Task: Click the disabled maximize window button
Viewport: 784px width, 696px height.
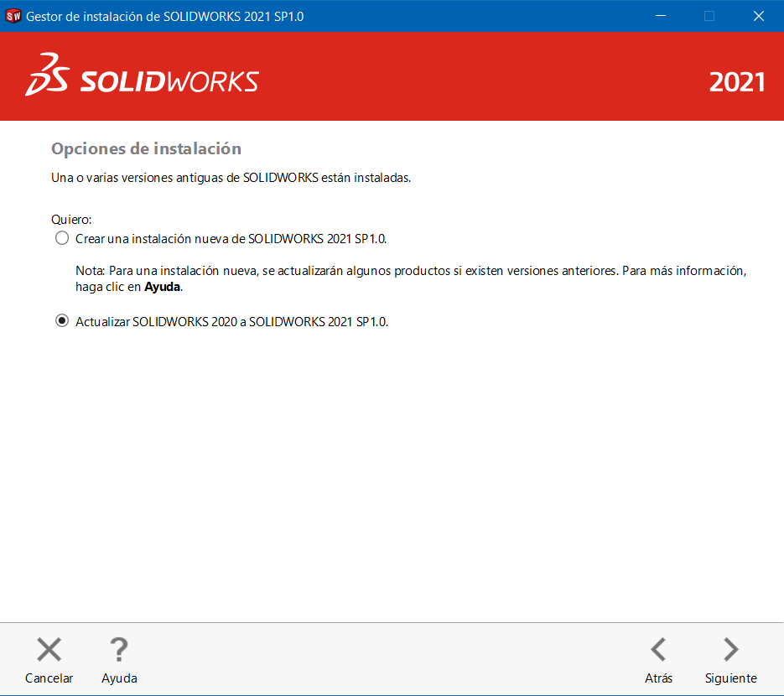Action: [709, 16]
